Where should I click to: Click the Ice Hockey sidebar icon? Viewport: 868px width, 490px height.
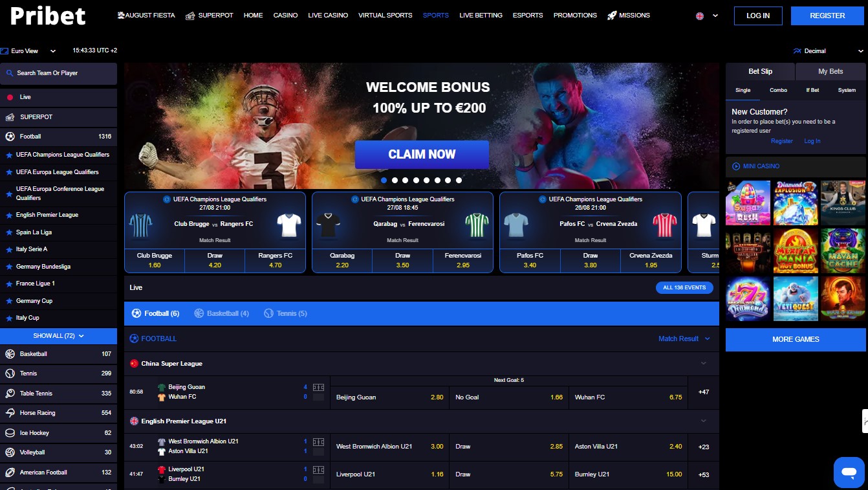pos(10,433)
